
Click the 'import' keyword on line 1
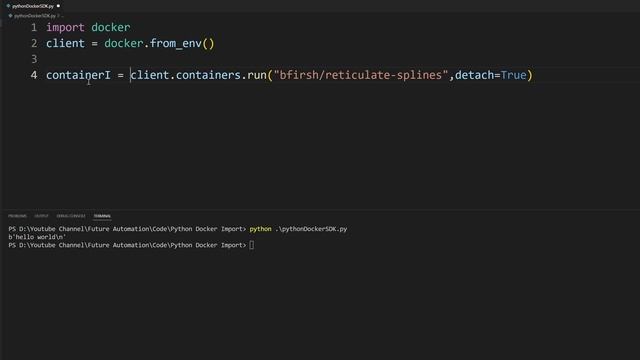click(65, 28)
